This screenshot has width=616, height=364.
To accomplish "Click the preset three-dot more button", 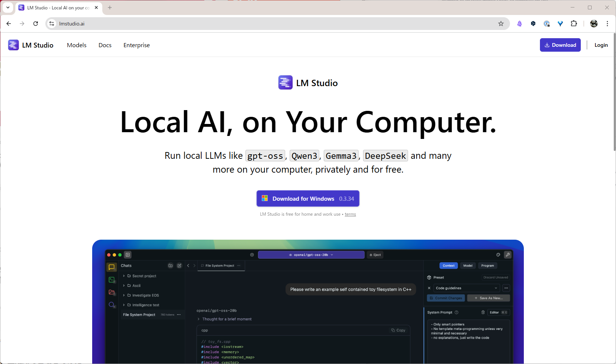I will click(506, 288).
